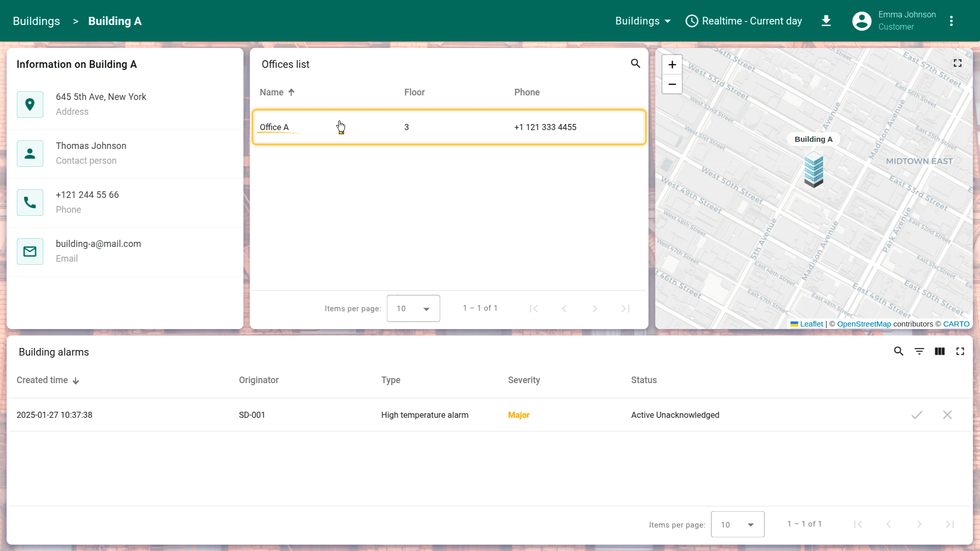Click the download/export icon in header
Screen dimensions: 980x551
[x=826, y=21]
